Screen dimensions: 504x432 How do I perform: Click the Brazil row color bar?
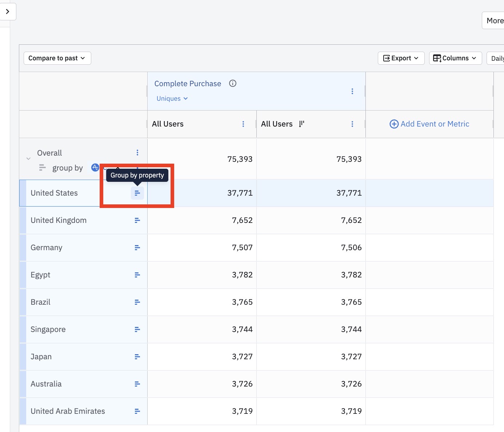pos(23,302)
